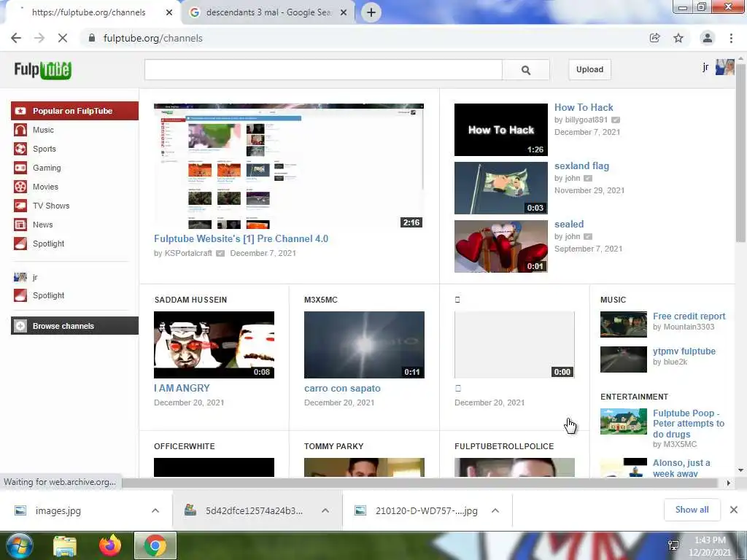
Task: Click the search text field
Action: click(x=323, y=70)
